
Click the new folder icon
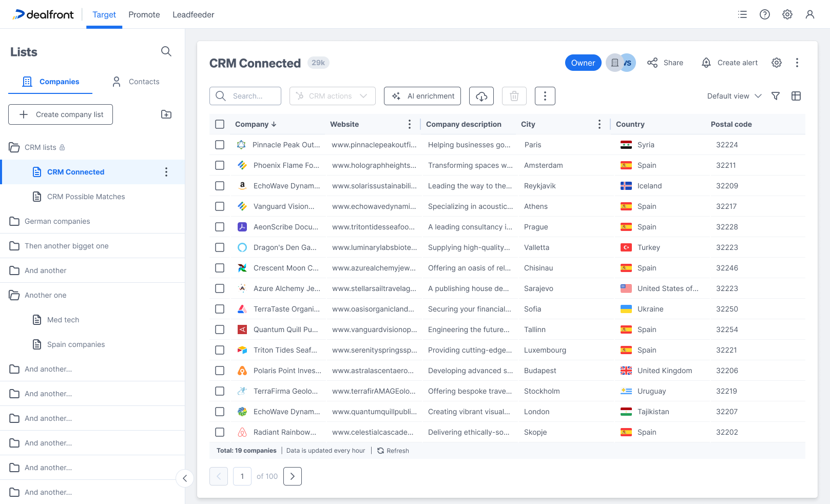pyautogui.click(x=166, y=114)
